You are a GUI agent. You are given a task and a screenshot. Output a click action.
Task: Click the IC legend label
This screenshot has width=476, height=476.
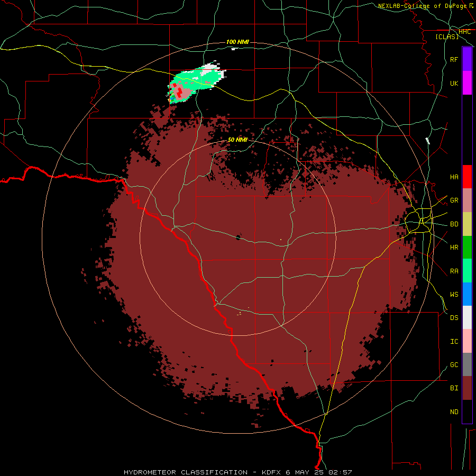tap(454, 342)
